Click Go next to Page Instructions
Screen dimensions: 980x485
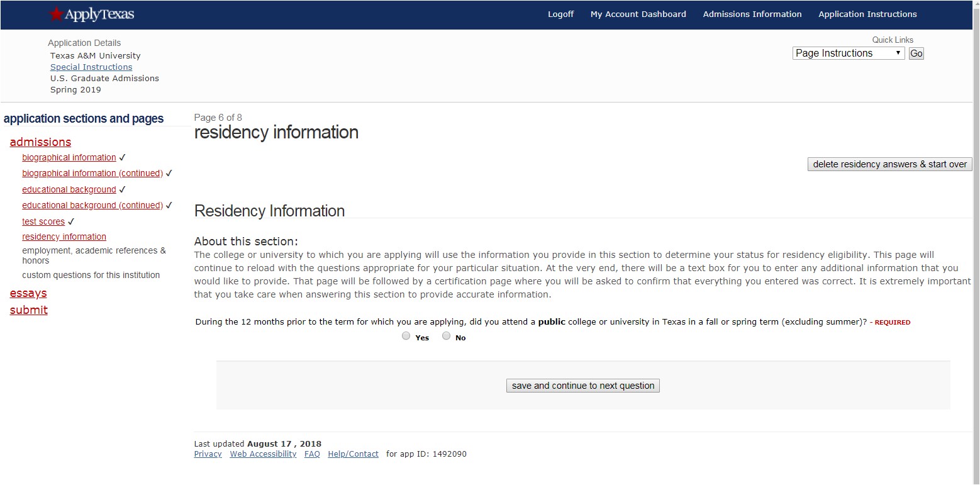(916, 53)
